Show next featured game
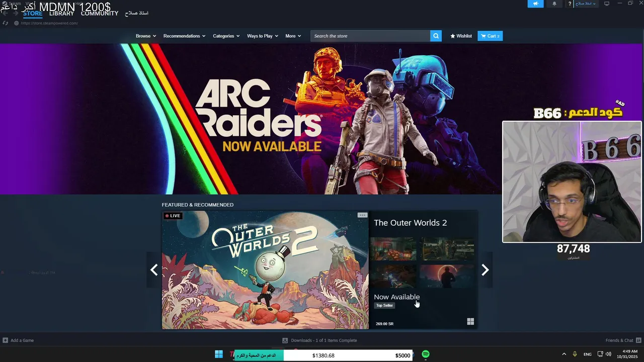Viewport: 644px width, 362px height. click(485, 270)
